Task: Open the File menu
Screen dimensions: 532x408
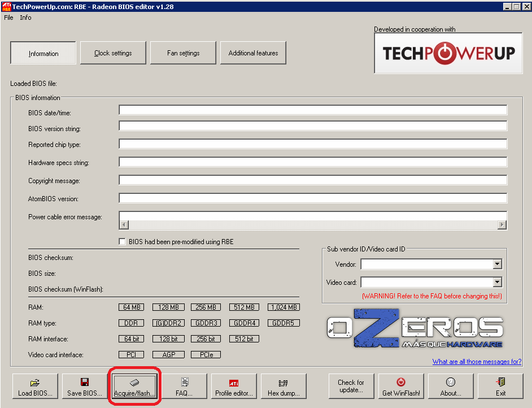Action: click(x=8, y=18)
